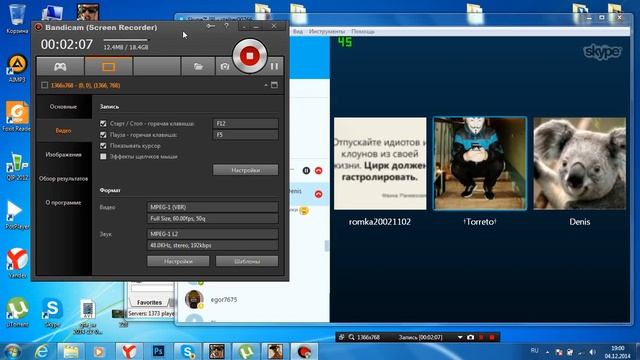
Task: Open Photoshop from taskbar
Action: [x=158, y=351]
